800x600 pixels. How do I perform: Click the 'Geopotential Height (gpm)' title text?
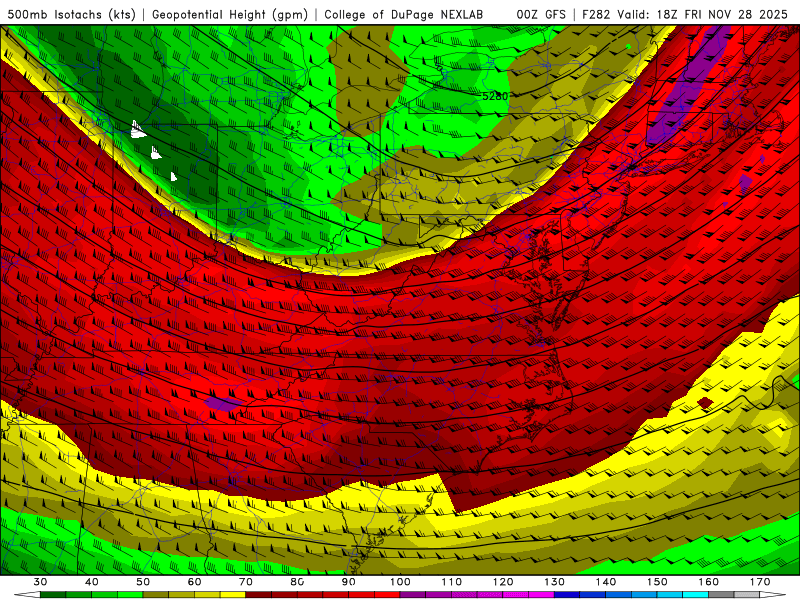tap(230, 14)
